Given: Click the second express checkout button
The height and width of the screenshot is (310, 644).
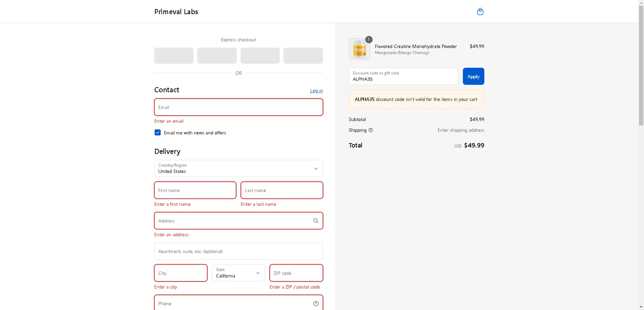Looking at the screenshot, I should 217,56.
